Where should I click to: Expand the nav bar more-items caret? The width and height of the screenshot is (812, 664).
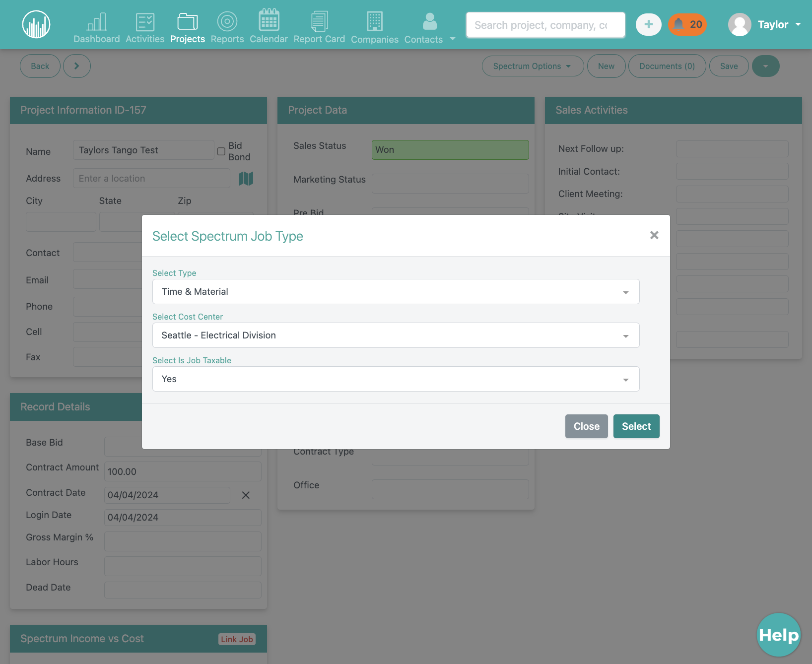[x=453, y=39]
